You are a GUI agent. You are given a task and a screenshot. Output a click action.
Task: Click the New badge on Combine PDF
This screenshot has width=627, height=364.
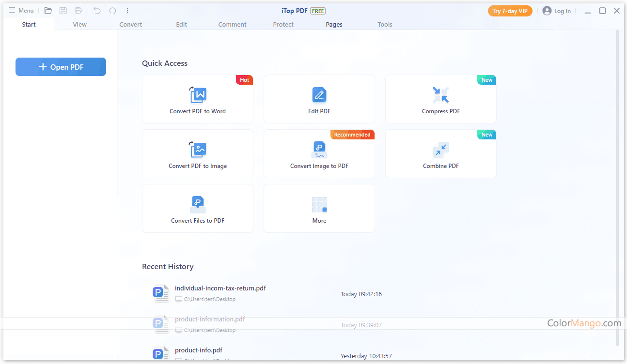point(487,135)
